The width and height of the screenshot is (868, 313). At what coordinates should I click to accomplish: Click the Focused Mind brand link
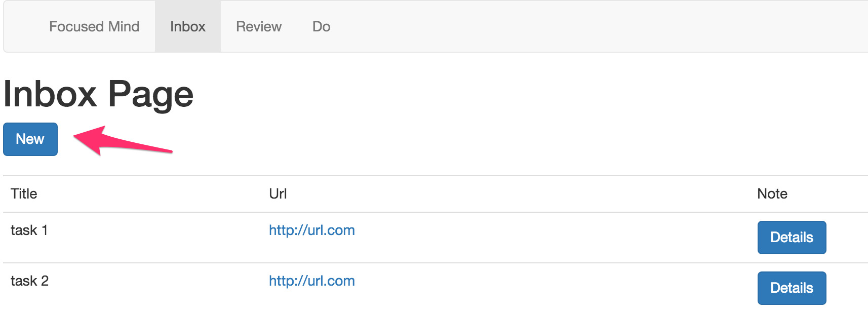pyautogui.click(x=94, y=26)
